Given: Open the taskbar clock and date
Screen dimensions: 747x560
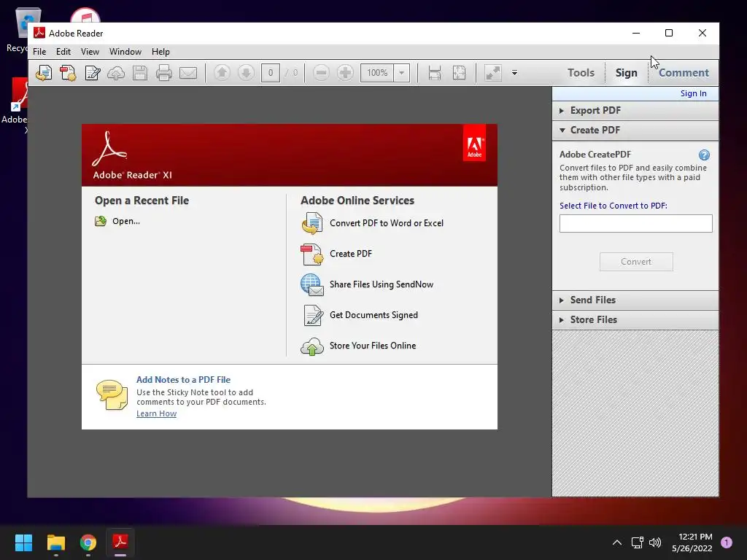Looking at the screenshot, I should (692, 542).
